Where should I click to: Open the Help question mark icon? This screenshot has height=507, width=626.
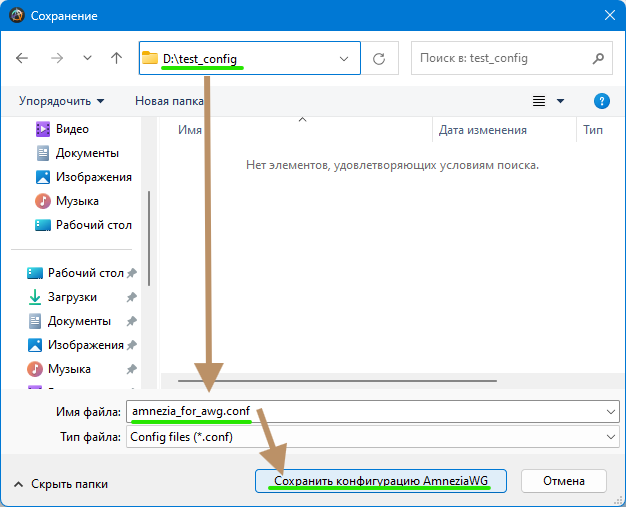pyautogui.click(x=602, y=101)
